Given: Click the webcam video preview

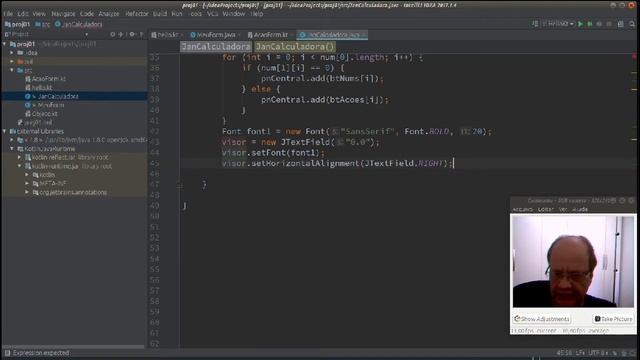Looking at the screenshot, I should click(573, 261).
